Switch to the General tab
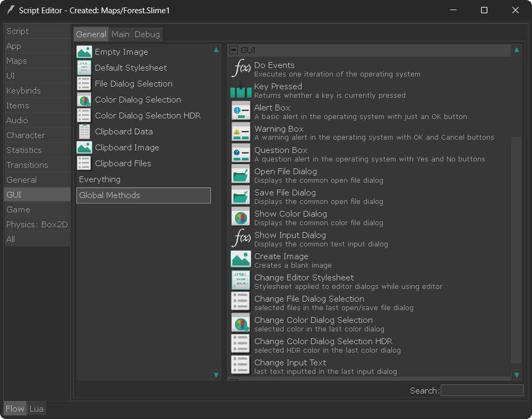Viewport: 532px width, 419px height. [x=91, y=35]
